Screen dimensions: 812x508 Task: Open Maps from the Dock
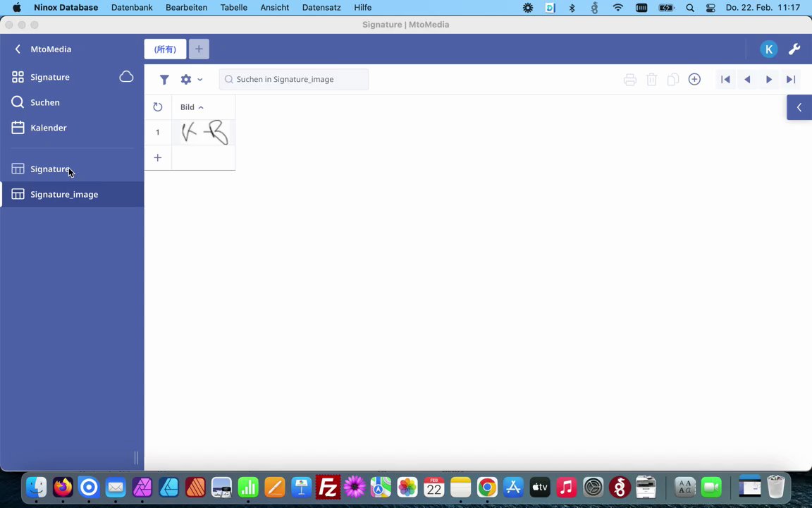[381, 488]
